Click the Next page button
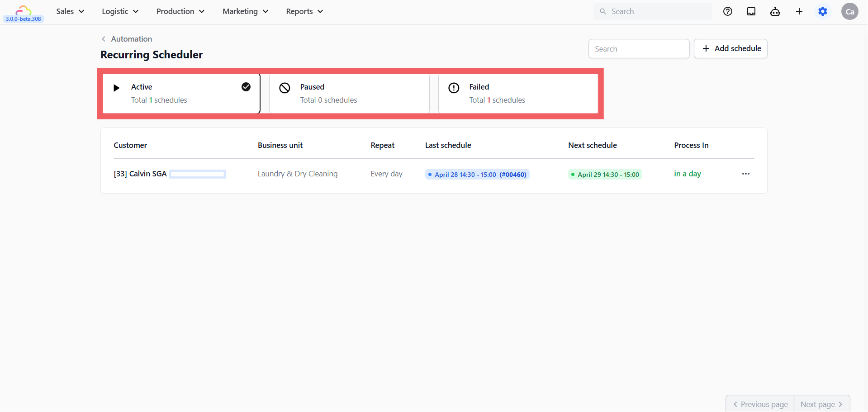This screenshot has width=868, height=412. [x=822, y=404]
